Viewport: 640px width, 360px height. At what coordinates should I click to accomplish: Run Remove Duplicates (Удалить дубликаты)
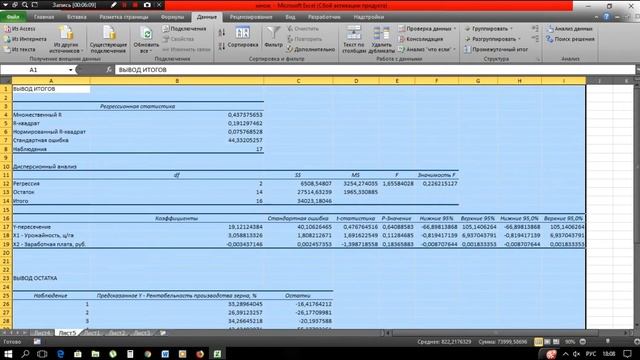[381, 40]
